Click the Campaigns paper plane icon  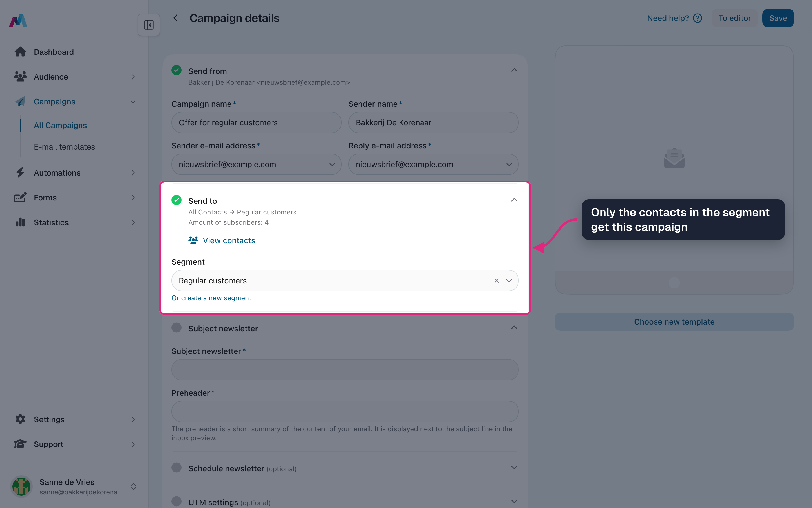(x=20, y=102)
